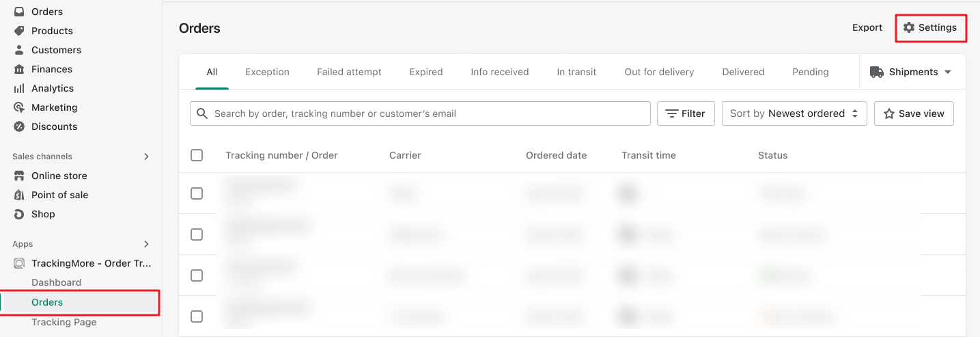
Task: Click the Customers person icon
Action: [x=19, y=50]
